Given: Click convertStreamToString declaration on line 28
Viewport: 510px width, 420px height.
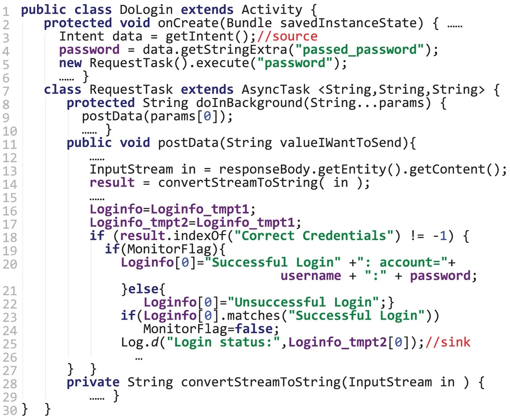Looking at the screenshot, I should click(261, 382).
